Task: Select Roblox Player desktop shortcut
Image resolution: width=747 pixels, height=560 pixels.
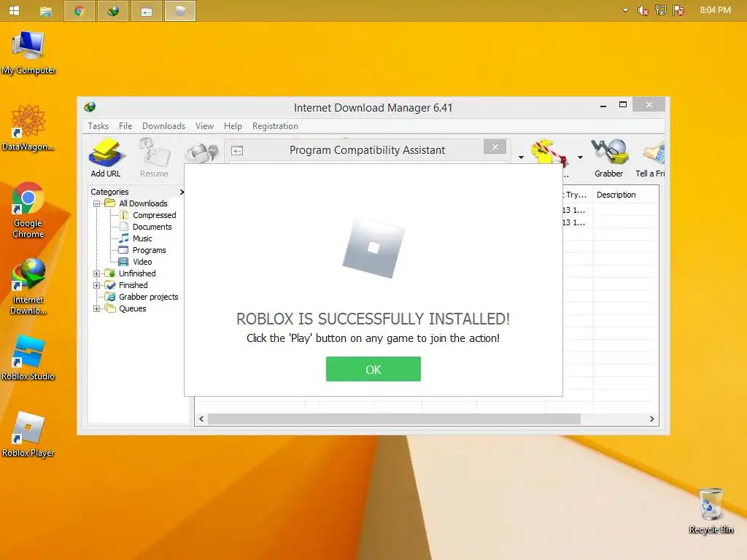Action: click(28, 435)
